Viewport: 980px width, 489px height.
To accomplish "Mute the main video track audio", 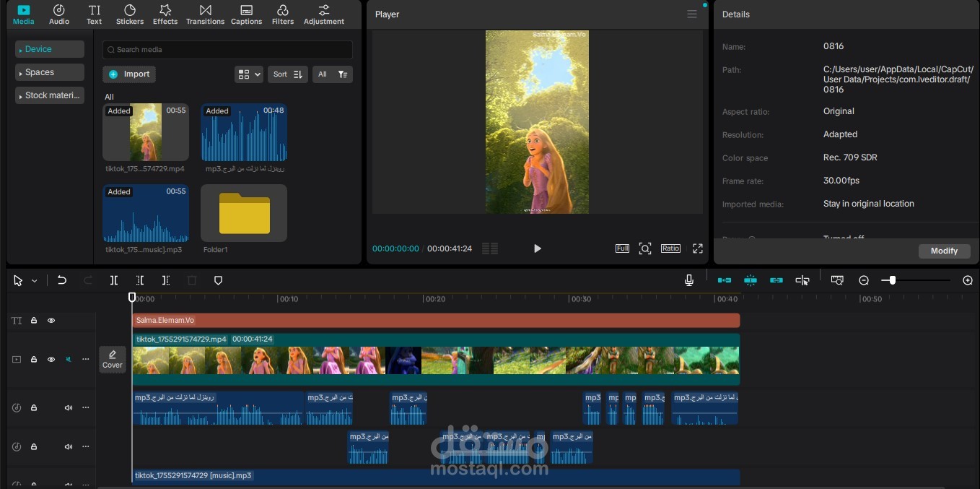I will (69, 359).
